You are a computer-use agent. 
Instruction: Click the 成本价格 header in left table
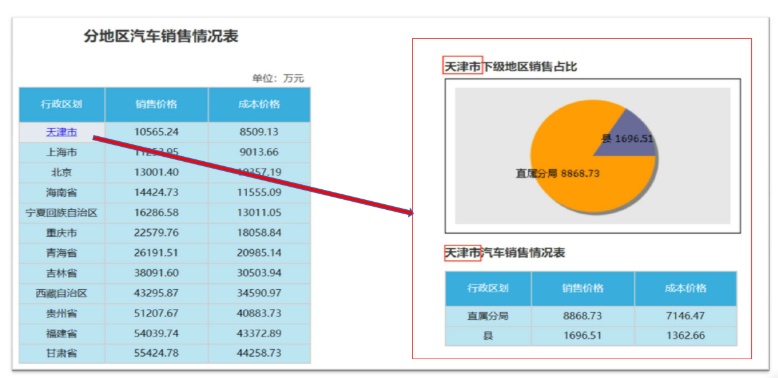(259, 104)
